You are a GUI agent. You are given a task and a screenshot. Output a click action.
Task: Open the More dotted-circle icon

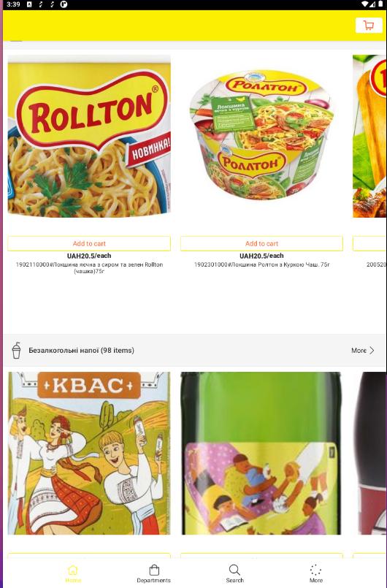tap(315, 570)
